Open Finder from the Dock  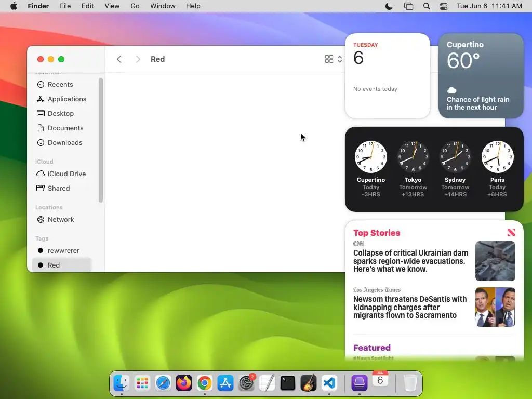pyautogui.click(x=121, y=383)
